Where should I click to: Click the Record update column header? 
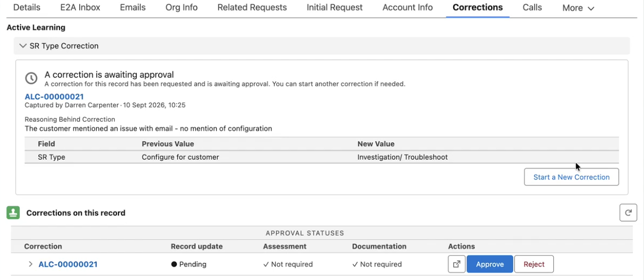click(197, 246)
